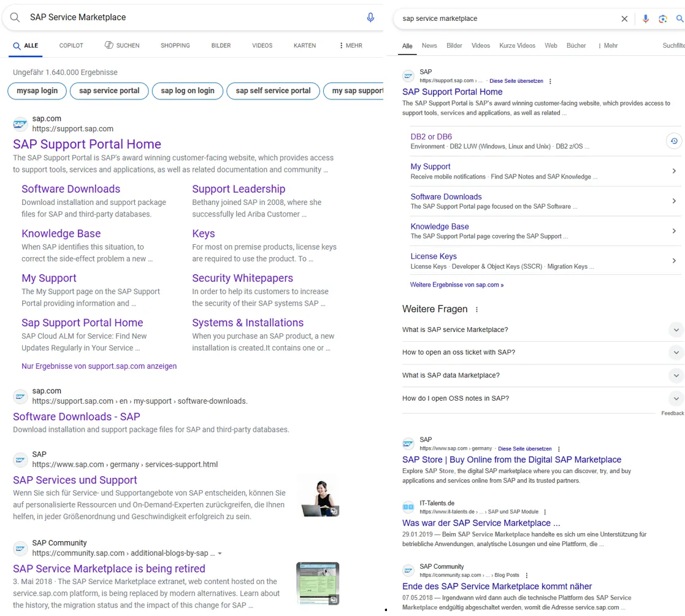This screenshot has height=616, width=685.
Task: Expand 'How to open an oss ticket' question
Action: point(675,353)
